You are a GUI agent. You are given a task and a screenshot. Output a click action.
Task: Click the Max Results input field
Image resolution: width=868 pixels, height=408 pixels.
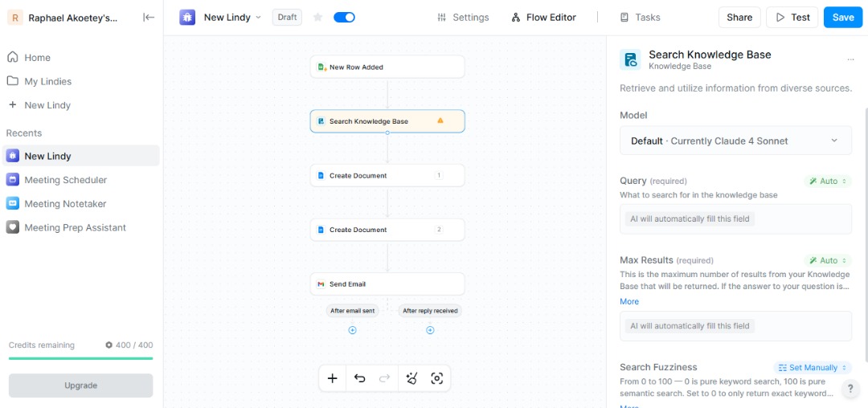point(735,326)
